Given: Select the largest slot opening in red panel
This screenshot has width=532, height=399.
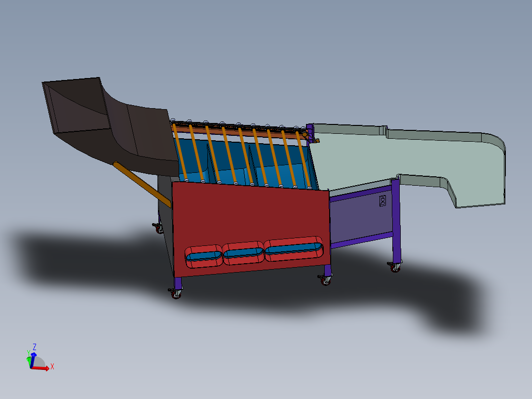Looking at the screenshot, I should pos(294,249).
